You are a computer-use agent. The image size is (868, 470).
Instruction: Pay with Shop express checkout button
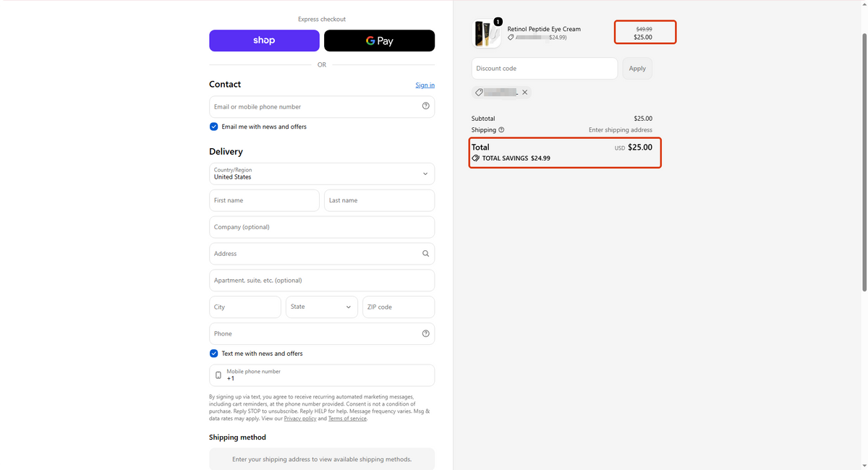tap(264, 40)
